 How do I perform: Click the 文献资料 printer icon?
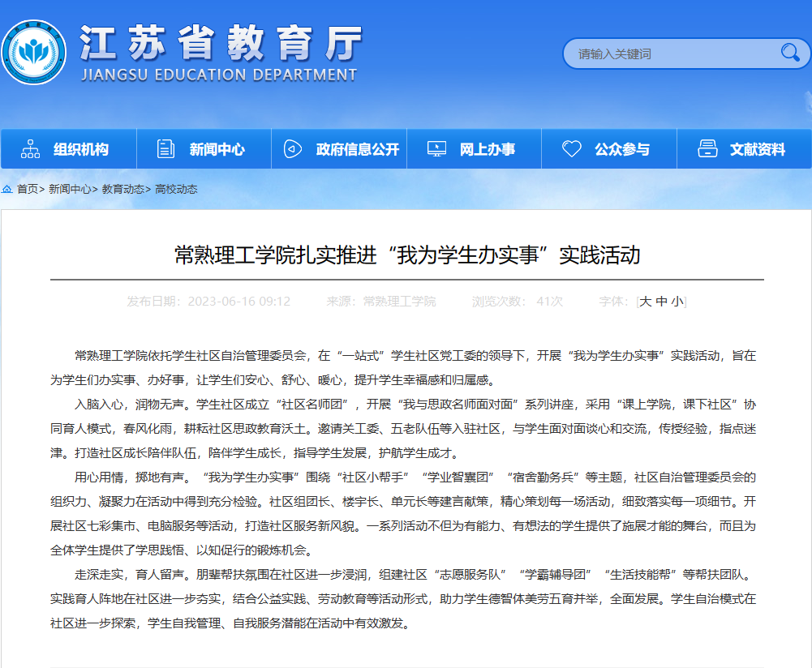coord(707,149)
